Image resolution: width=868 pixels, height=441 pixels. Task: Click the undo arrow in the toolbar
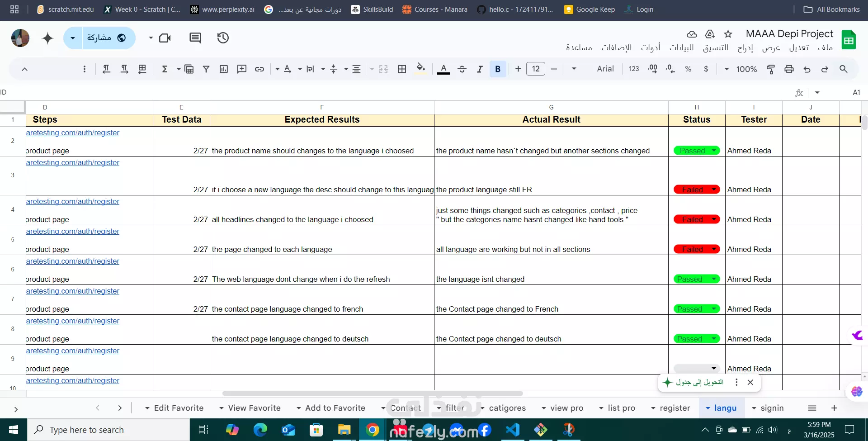coord(807,69)
